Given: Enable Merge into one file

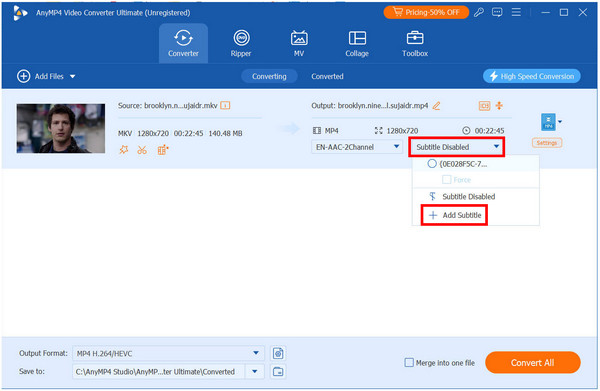Looking at the screenshot, I should (x=409, y=362).
